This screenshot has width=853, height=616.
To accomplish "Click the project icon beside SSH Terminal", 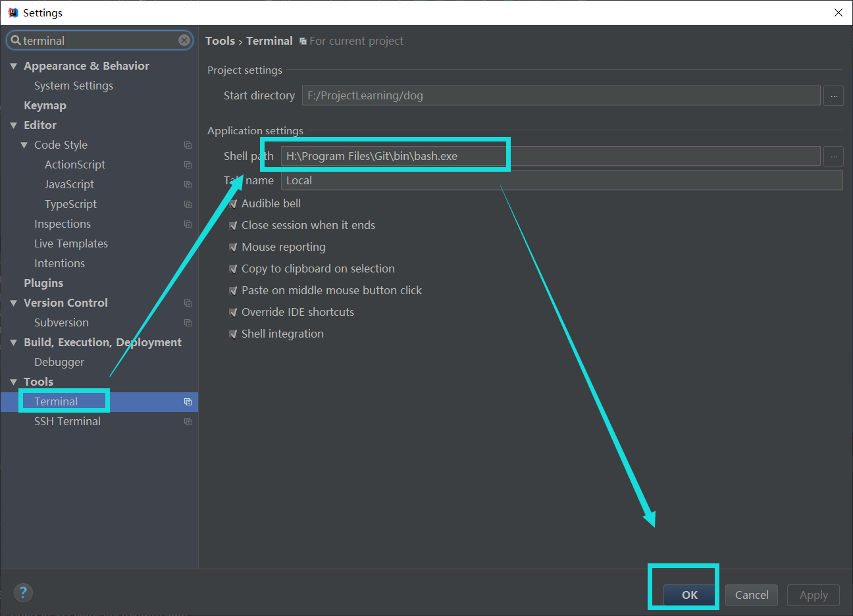I will pyautogui.click(x=188, y=421).
